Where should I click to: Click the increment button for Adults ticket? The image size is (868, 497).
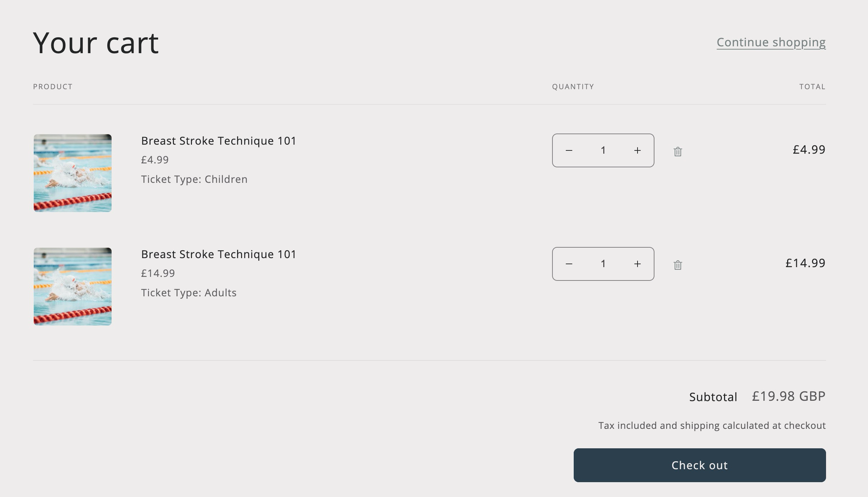click(x=637, y=263)
